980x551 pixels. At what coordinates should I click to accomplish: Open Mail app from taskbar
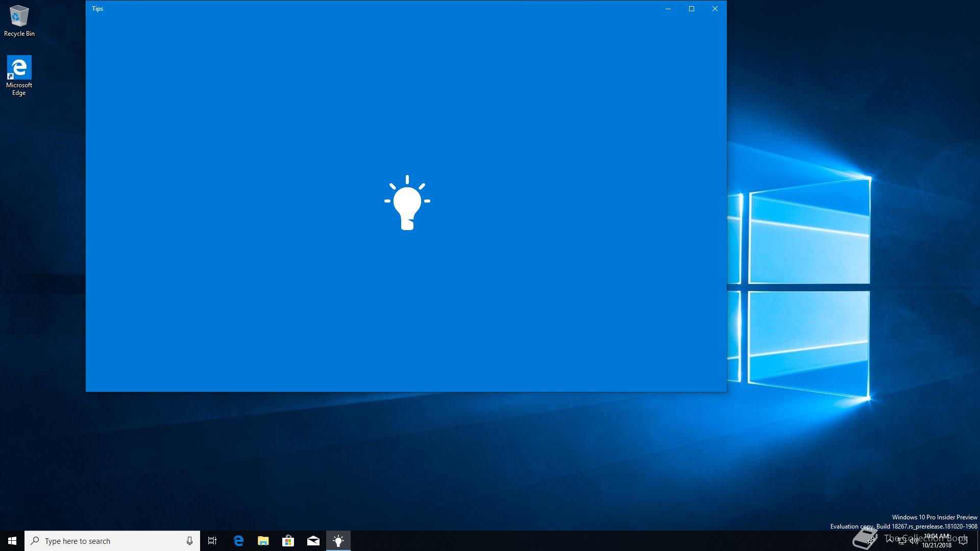pyautogui.click(x=313, y=541)
